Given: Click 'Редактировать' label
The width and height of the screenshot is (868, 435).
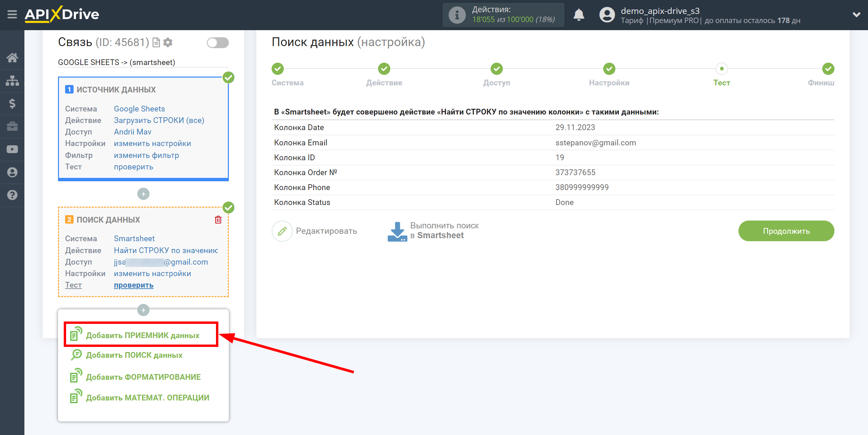Looking at the screenshot, I should (326, 231).
